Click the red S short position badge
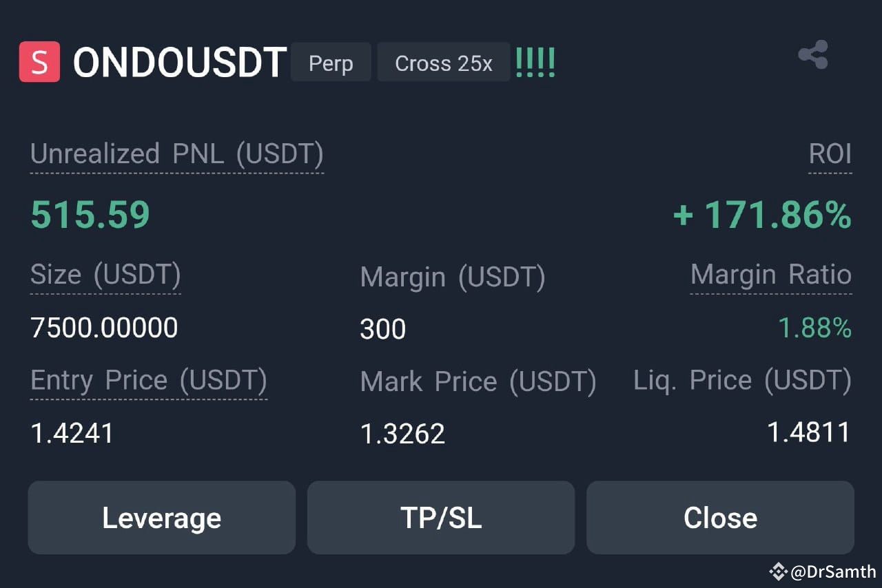 point(39,61)
